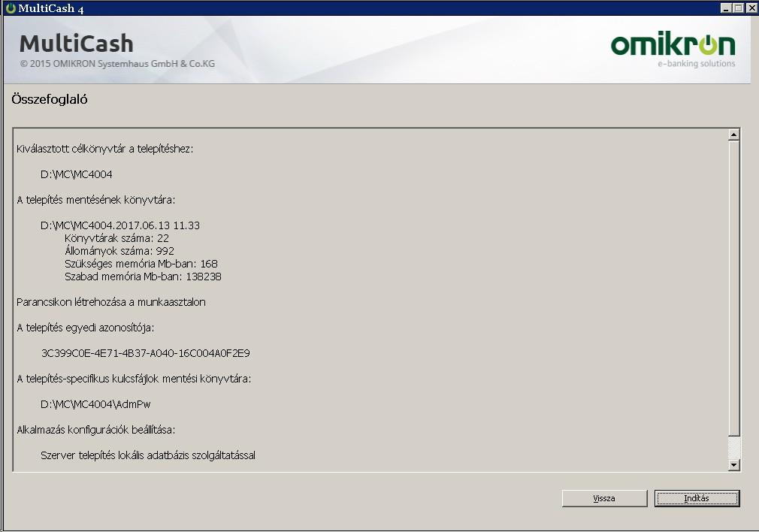Click the Indítás button to start installation
759x532 pixels.
coord(697,498)
